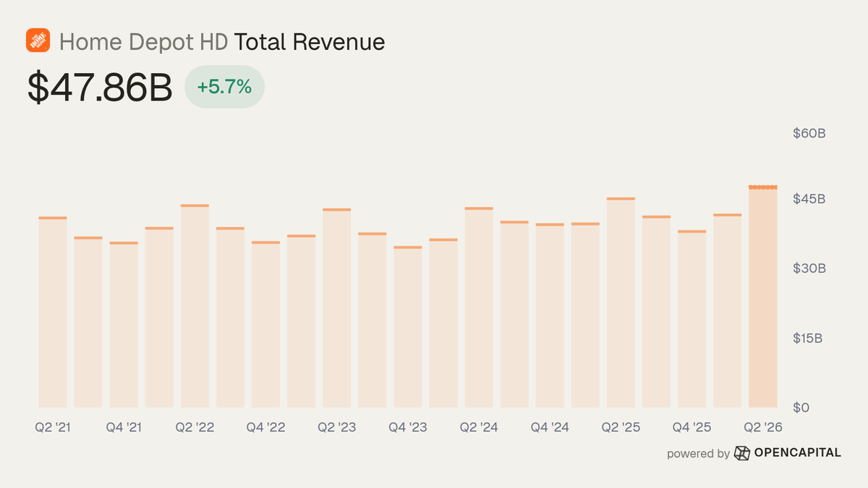868x488 pixels.
Task: Open the powered by OPENCAPITAL link
Action: (754, 453)
